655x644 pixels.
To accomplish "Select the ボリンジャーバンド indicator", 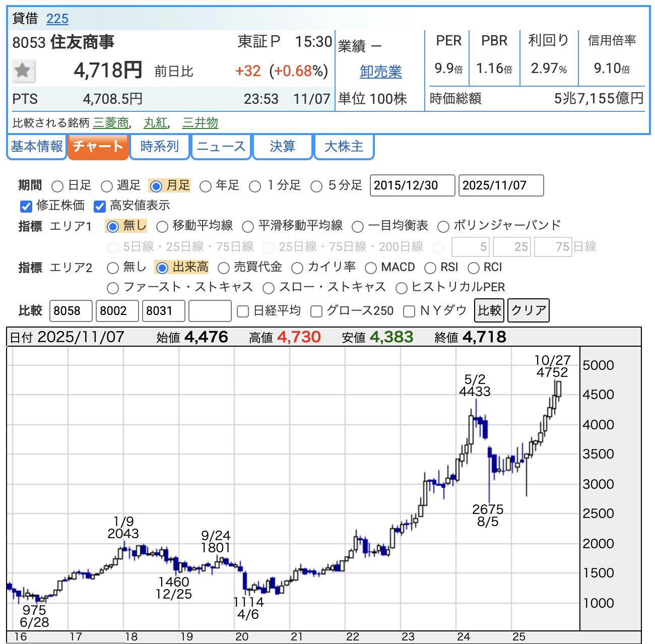I will pos(443,227).
